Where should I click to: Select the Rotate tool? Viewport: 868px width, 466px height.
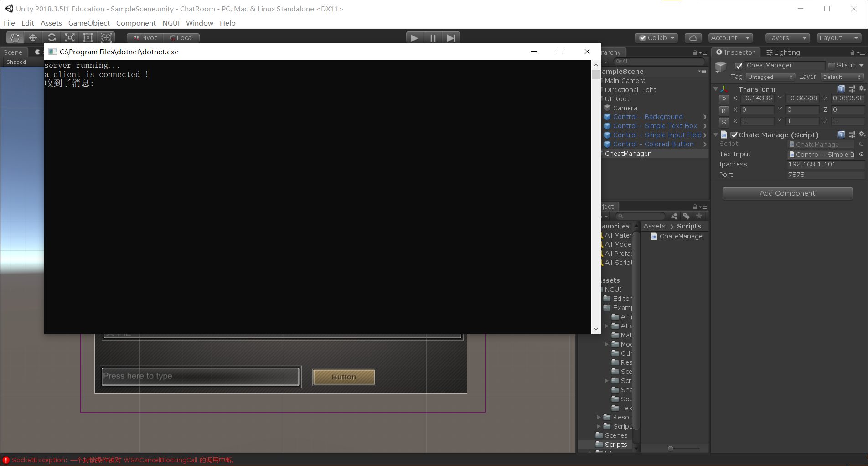[x=52, y=38]
